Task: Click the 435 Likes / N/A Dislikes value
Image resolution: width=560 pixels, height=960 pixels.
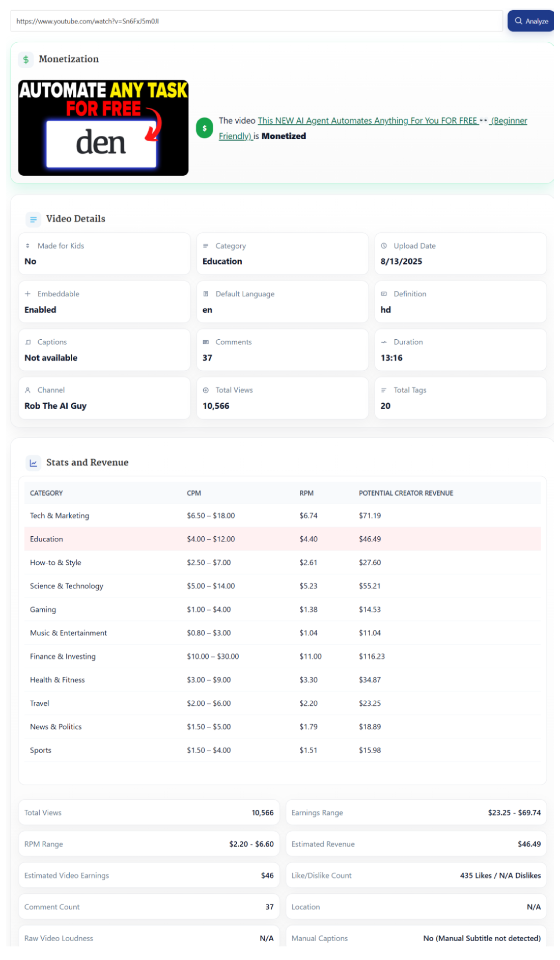Action: click(500, 875)
